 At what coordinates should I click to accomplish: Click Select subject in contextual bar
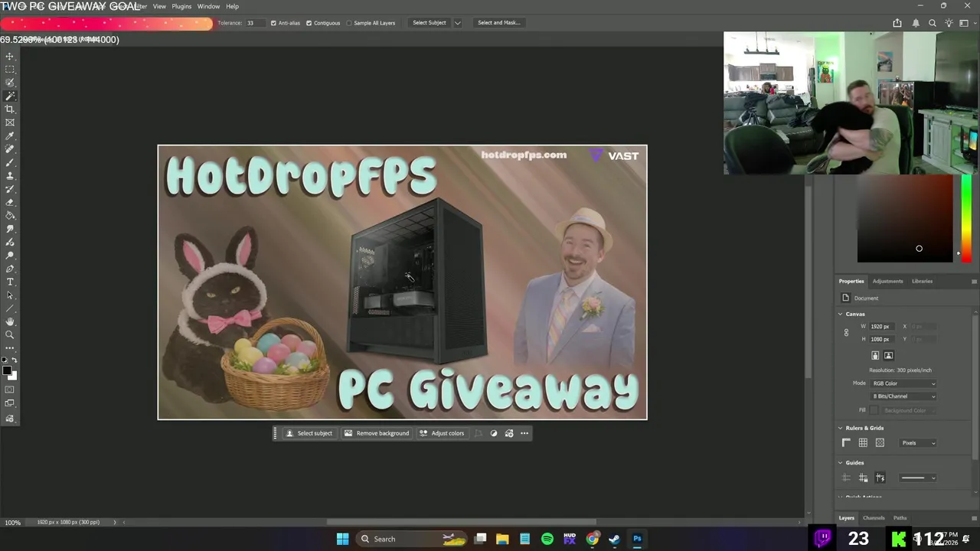(x=309, y=433)
